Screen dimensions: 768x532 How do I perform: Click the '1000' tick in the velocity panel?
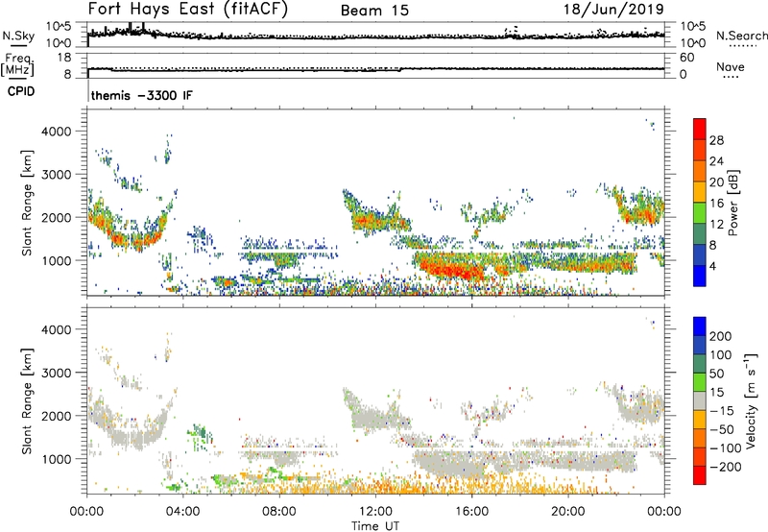56,459
